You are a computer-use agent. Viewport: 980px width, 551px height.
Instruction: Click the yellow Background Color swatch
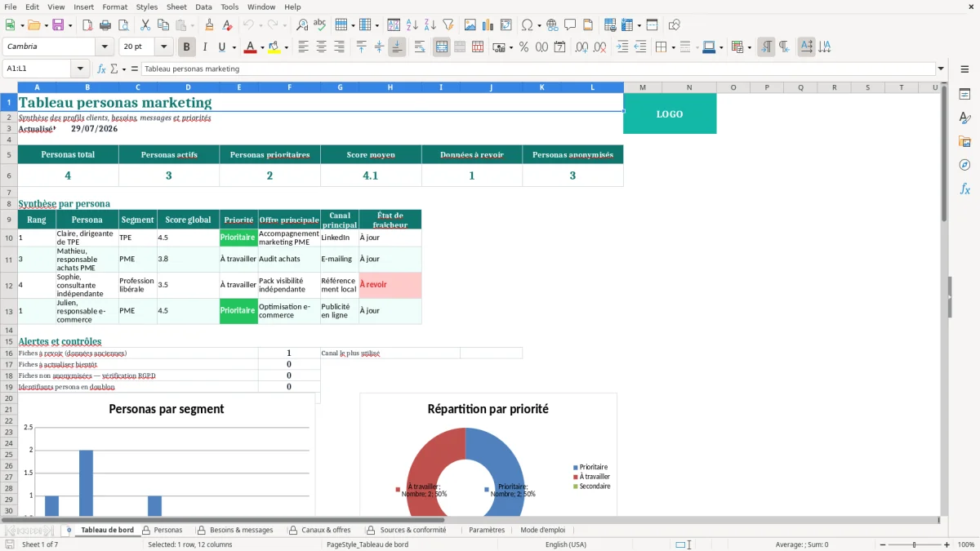coord(274,47)
